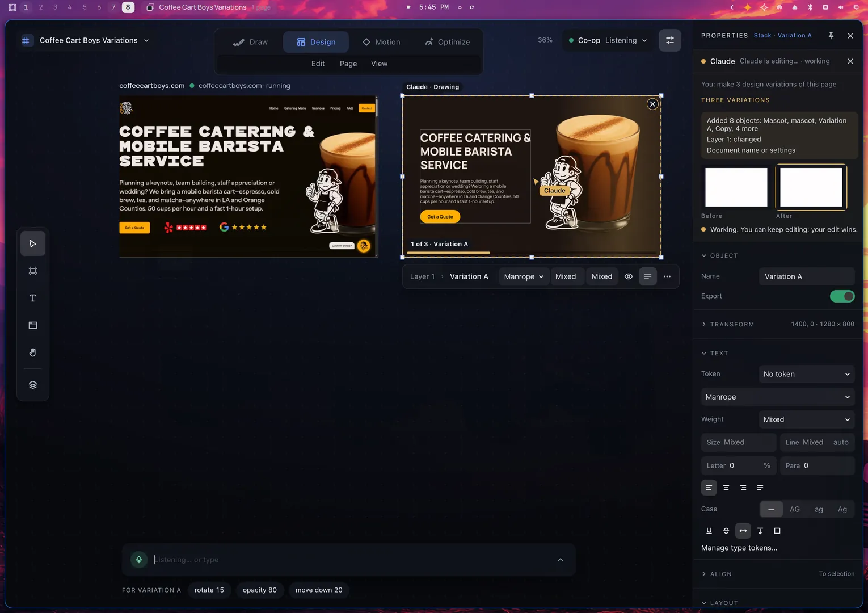Open the layers stack panel icon
Viewport: 868px width, 613px height.
click(33, 385)
